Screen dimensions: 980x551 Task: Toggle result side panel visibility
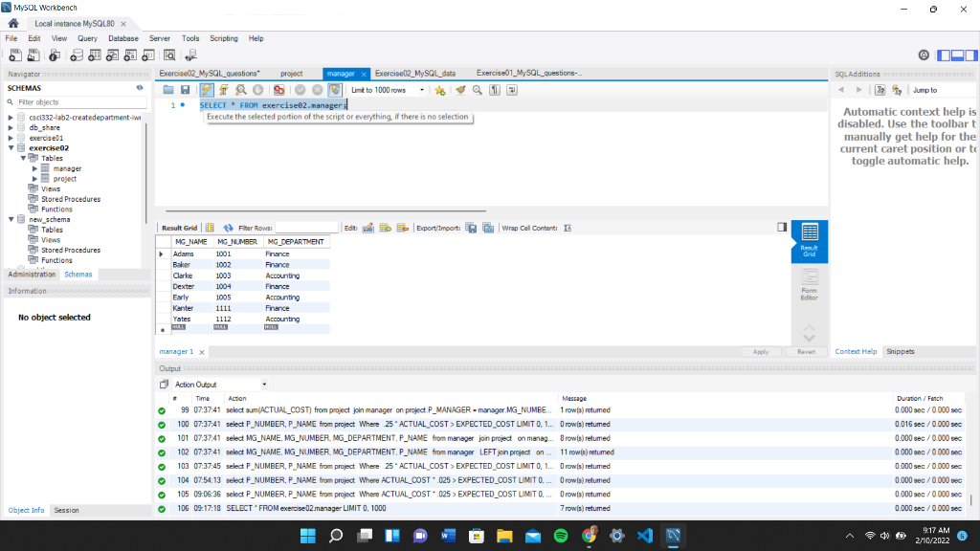pyautogui.click(x=782, y=228)
